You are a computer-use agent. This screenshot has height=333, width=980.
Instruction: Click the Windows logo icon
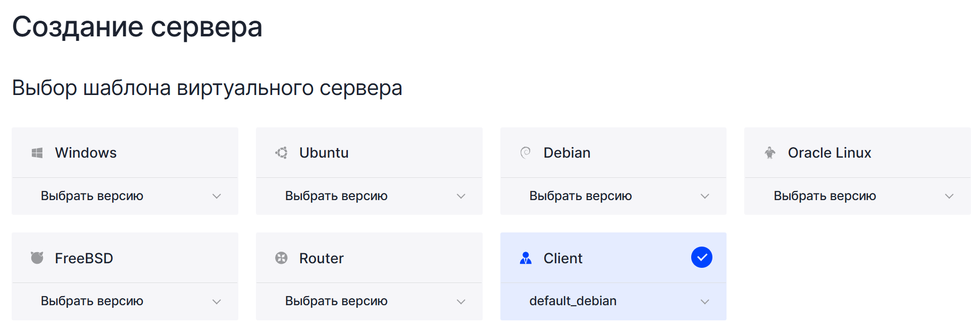click(37, 153)
